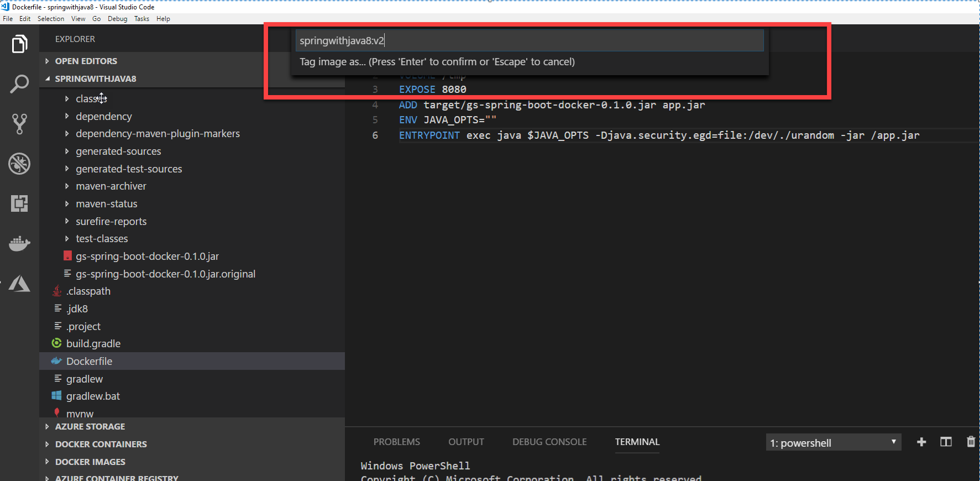Screen dimensions: 980x481
Task: Switch to the DEBUG CONSOLE tab
Action: tap(549, 442)
